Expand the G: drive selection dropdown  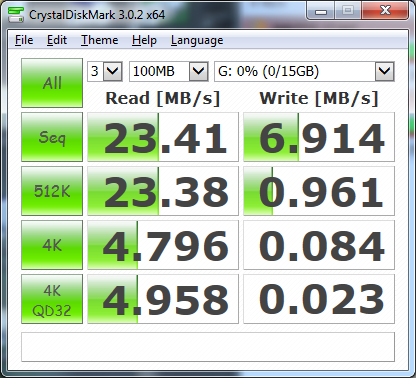point(304,71)
